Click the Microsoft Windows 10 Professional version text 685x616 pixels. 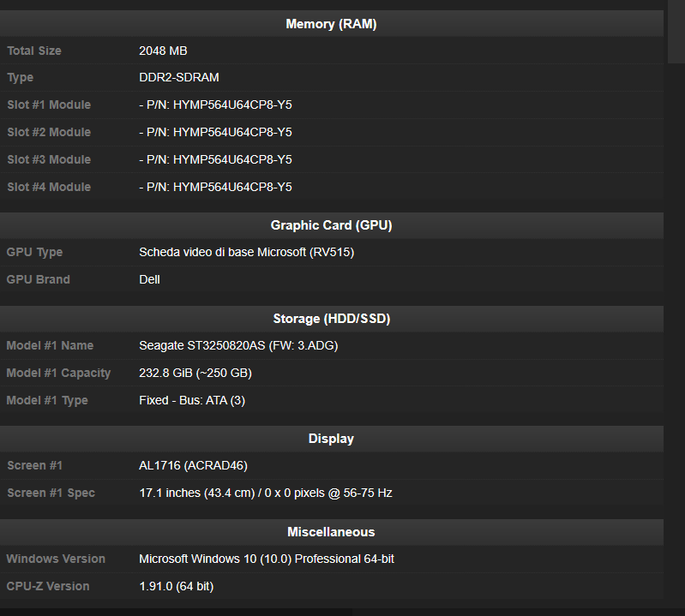point(267,559)
